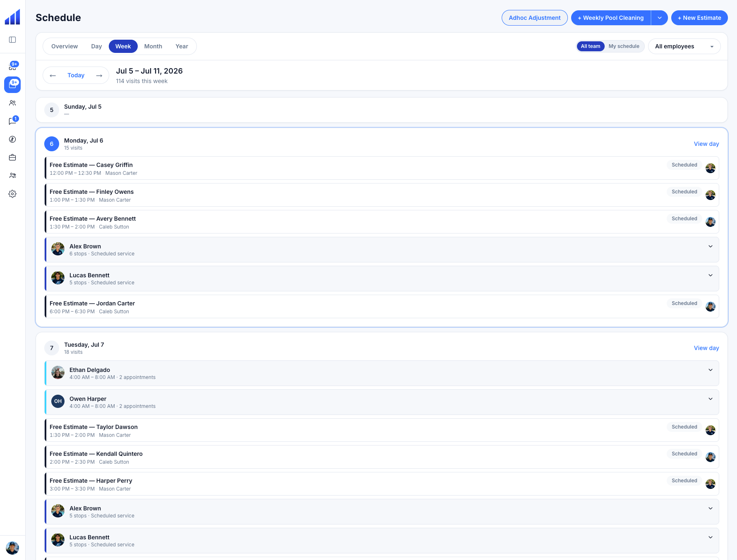
Task: Switch to the Month tab
Action: (153, 46)
